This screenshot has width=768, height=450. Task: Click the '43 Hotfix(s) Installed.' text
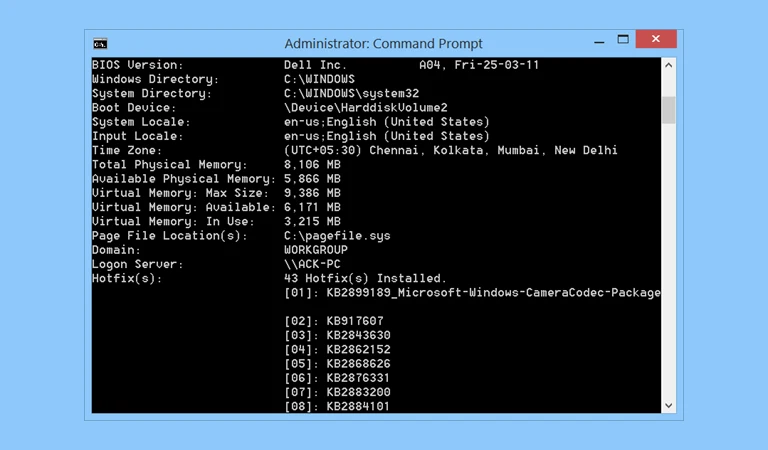coord(365,278)
